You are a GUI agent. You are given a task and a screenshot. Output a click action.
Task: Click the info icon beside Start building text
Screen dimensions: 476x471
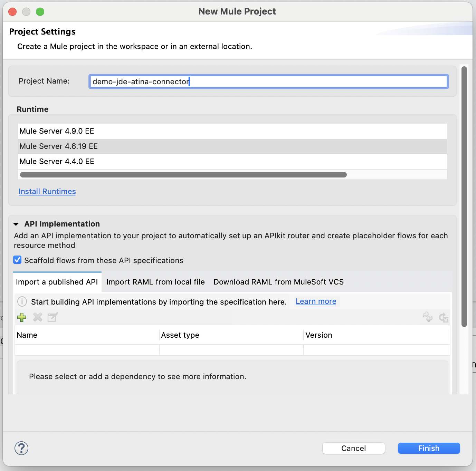point(22,301)
